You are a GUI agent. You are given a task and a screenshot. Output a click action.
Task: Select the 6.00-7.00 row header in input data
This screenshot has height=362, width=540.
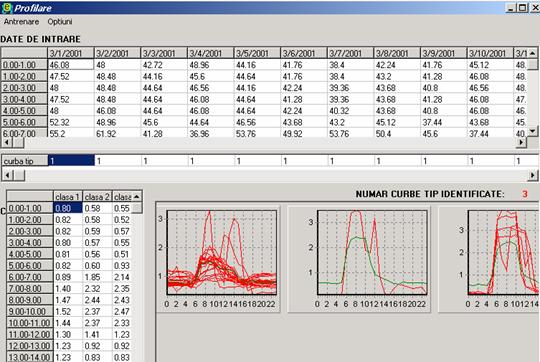(24, 133)
